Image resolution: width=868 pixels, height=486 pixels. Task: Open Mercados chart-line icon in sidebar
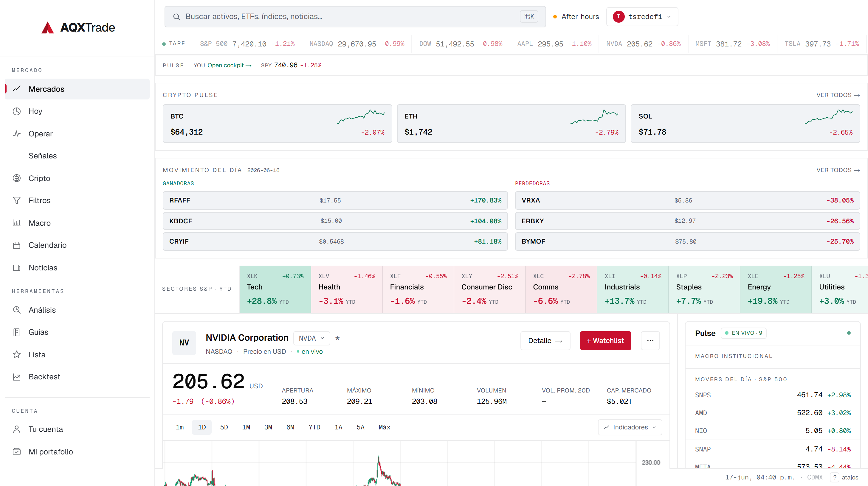[x=16, y=89]
